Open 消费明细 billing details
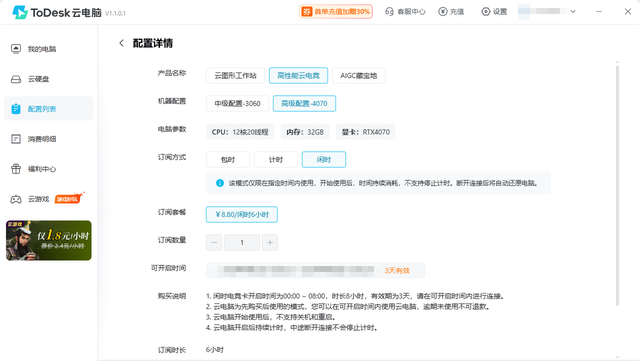640x361 pixels. pyautogui.click(x=33, y=139)
